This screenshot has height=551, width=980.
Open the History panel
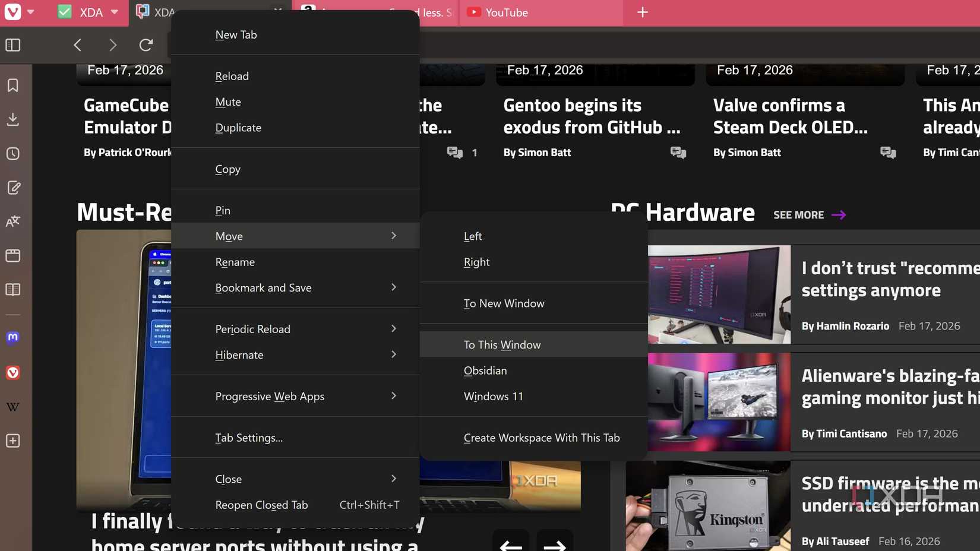click(x=13, y=154)
